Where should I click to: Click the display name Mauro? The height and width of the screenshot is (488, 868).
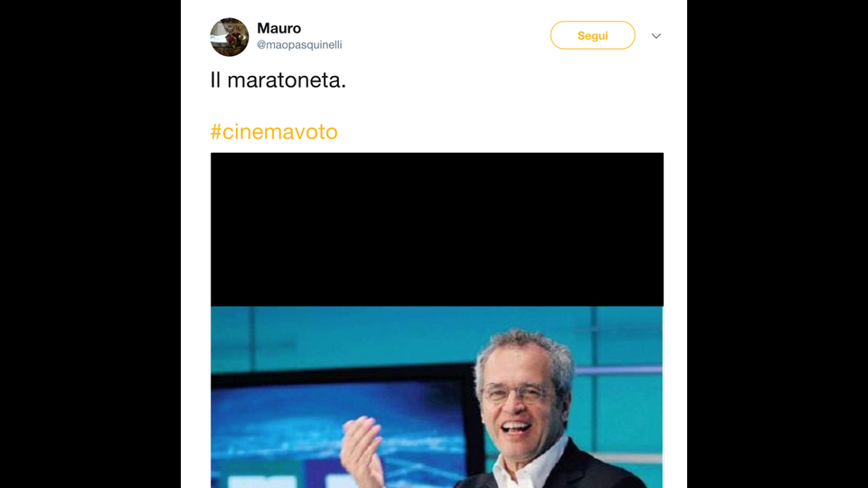click(279, 28)
